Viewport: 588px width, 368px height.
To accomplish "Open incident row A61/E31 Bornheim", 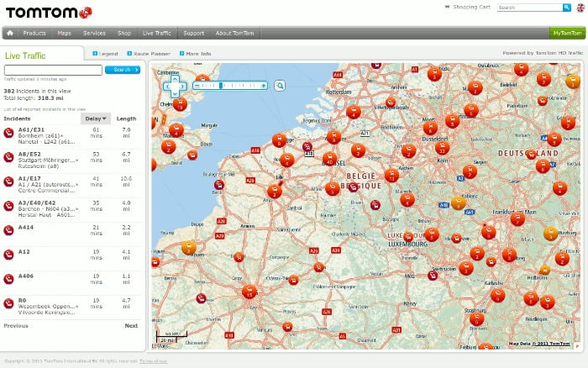I will coord(72,136).
